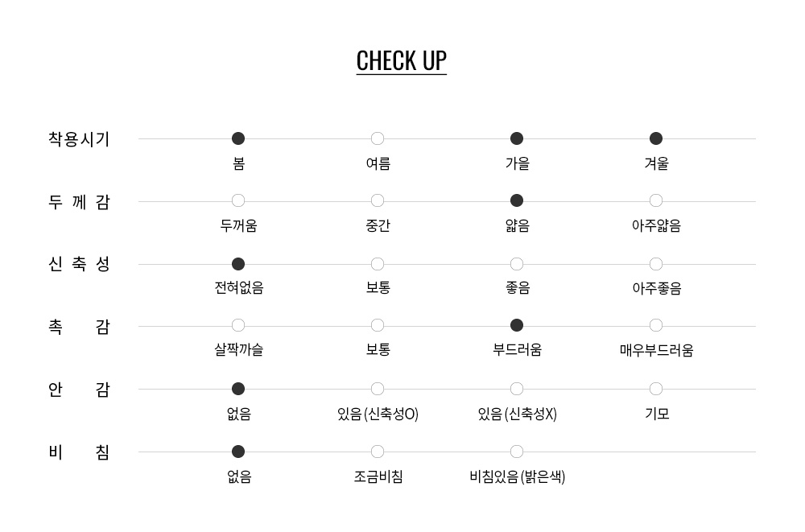Choose the 있음(신축성O) lining dot
Viewport: 805px width, 532px height.
[378, 389]
